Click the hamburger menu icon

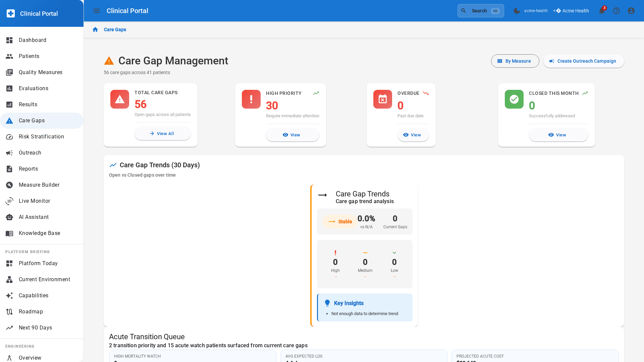(97, 11)
